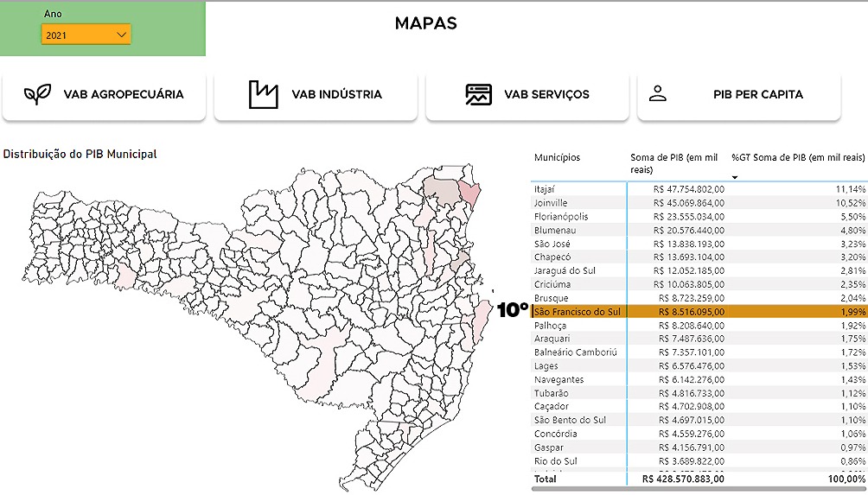This screenshot has height=495, width=868.
Task: Open VAB Agropecuária page
Action: (123, 95)
